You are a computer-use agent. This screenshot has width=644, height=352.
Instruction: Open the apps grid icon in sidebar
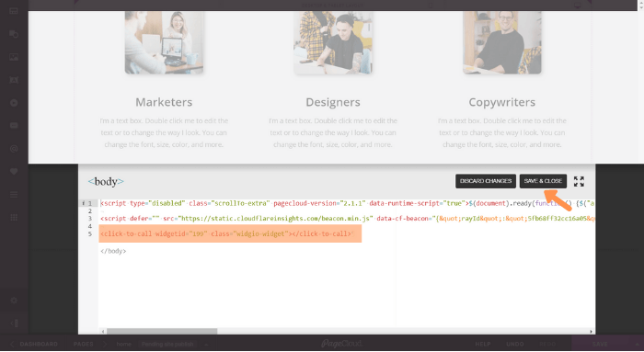pos(14,218)
